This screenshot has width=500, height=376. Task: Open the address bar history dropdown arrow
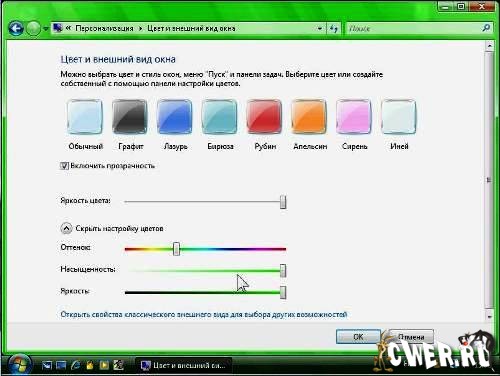point(320,29)
